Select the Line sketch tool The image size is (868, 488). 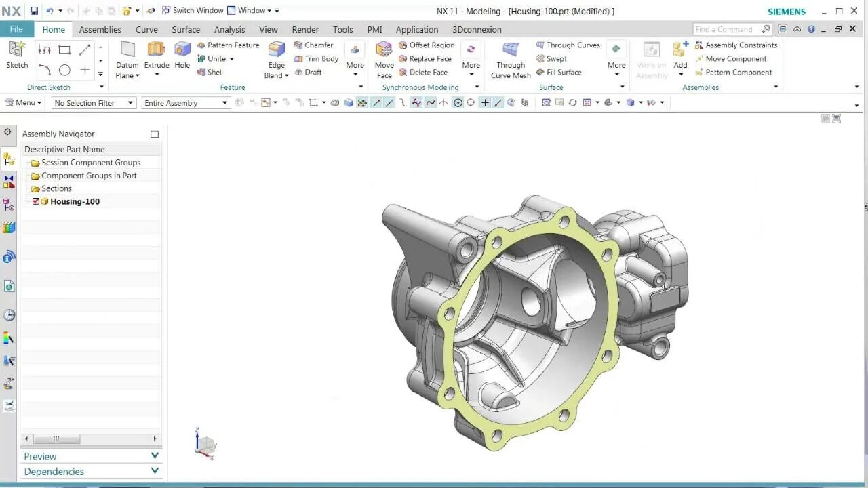(85, 49)
